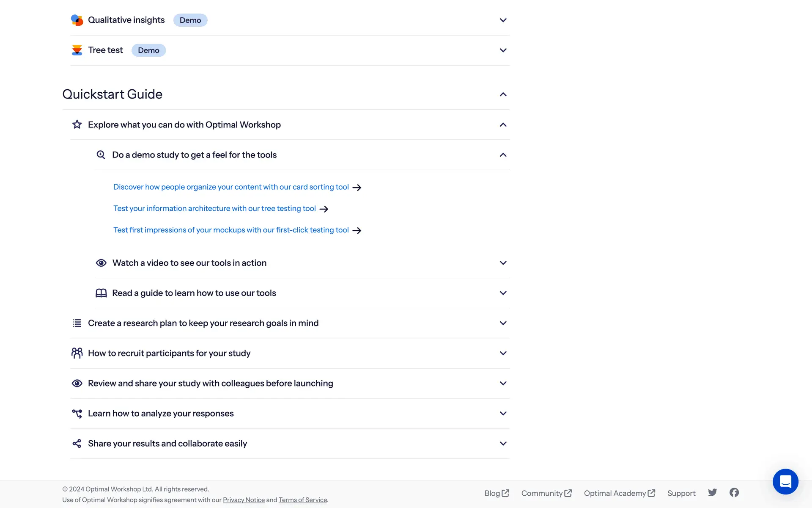Image resolution: width=812 pixels, height=508 pixels.
Task: Click Demo badge next to Qualitative insights
Action: click(x=190, y=20)
